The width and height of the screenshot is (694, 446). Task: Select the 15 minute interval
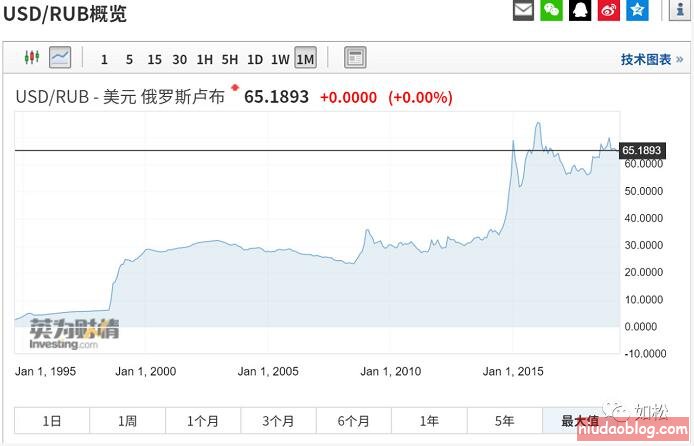(154, 59)
